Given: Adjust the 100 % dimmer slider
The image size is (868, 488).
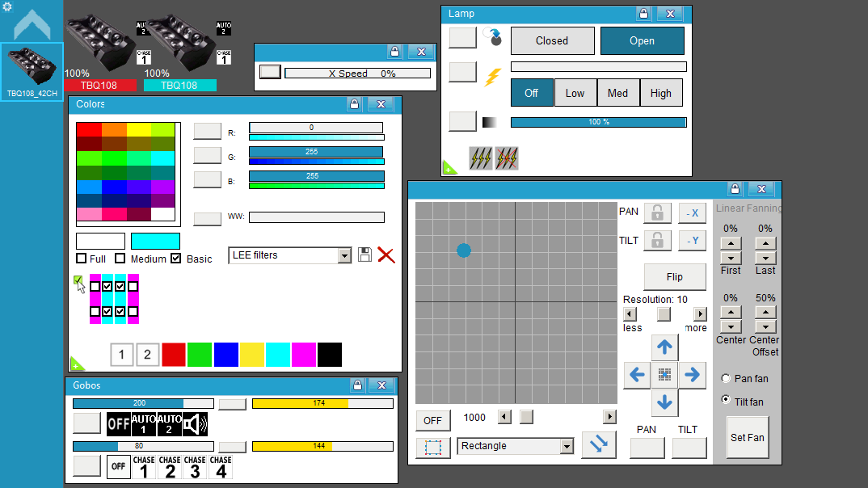Looking at the screenshot, I should [x=598, y=122].
